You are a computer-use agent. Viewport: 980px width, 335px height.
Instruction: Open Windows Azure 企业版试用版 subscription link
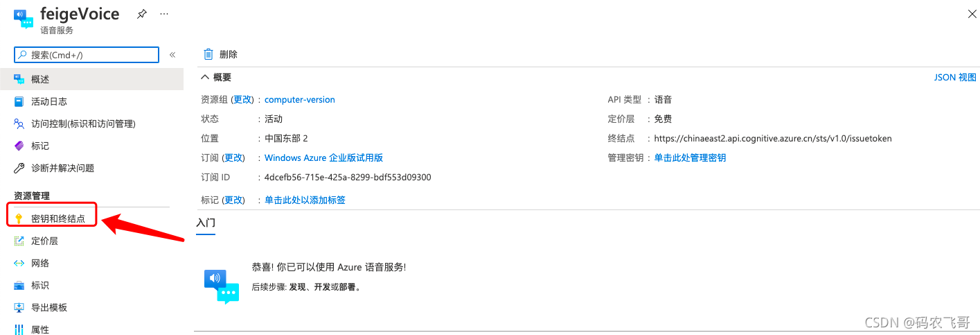323,158
